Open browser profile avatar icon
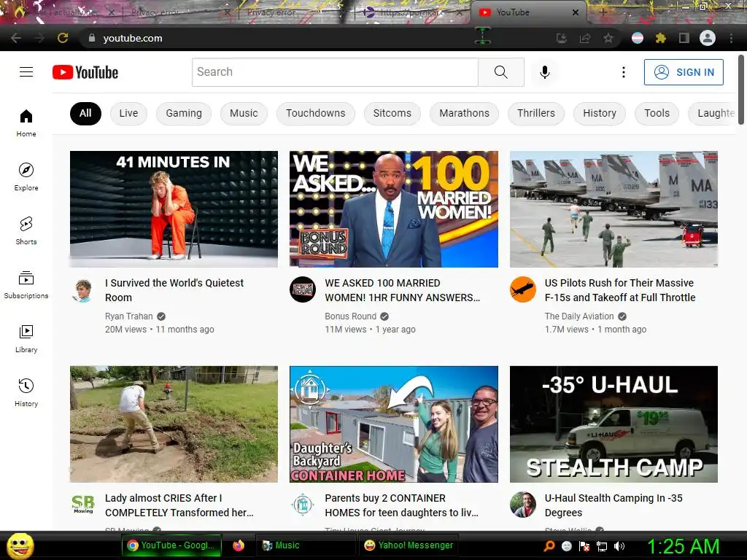This screenshot has width=747, height=560. click(x=708, y=38)
